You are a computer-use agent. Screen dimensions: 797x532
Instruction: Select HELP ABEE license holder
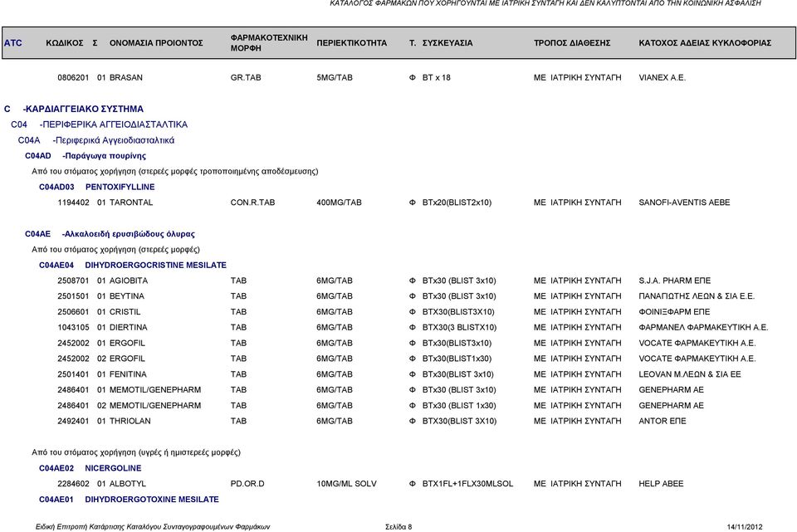(x=661, y=484)
